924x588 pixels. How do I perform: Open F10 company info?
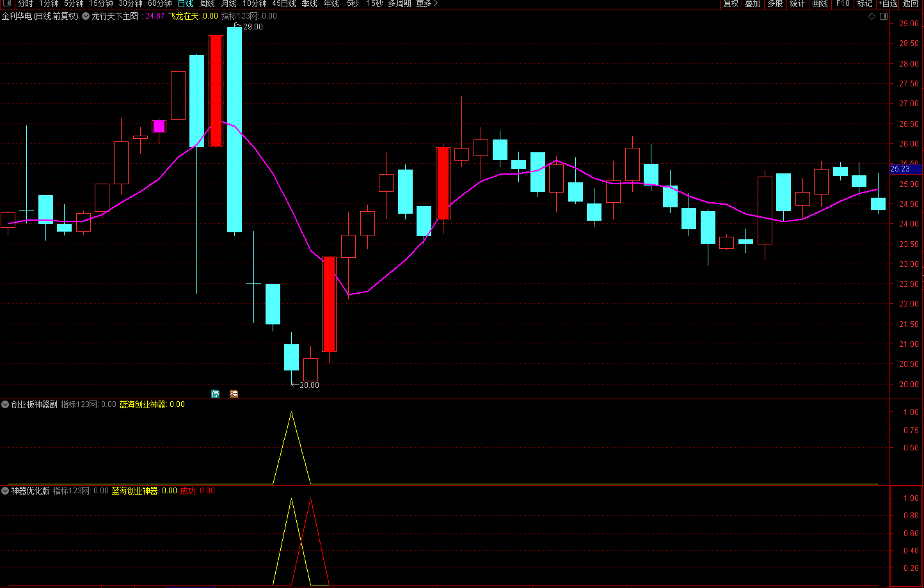[843, 4]
